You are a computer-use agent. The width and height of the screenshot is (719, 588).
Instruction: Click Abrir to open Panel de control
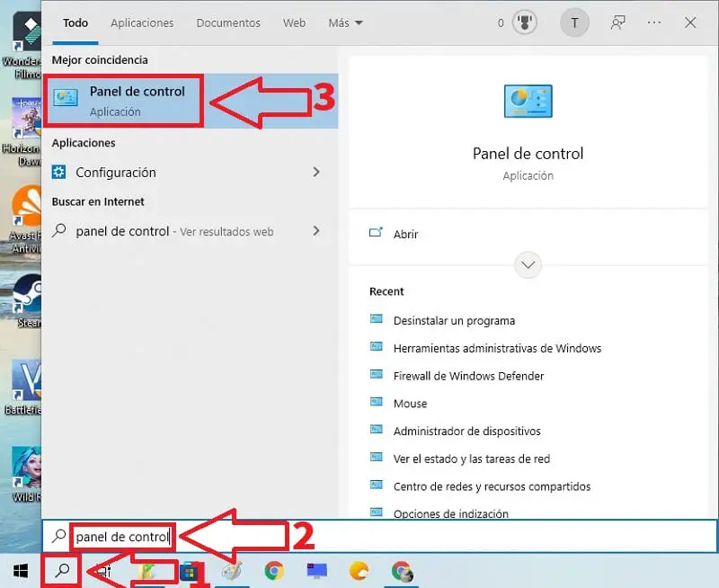[406, 235]
